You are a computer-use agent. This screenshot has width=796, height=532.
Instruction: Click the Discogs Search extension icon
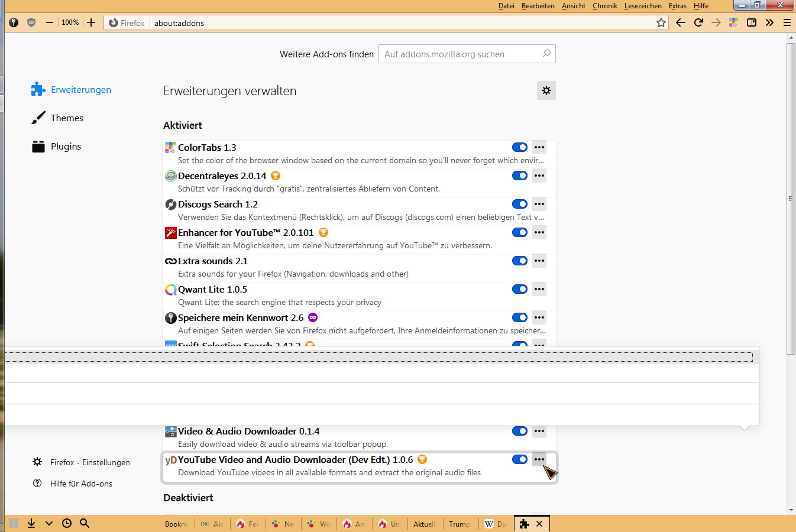[170, 204]
